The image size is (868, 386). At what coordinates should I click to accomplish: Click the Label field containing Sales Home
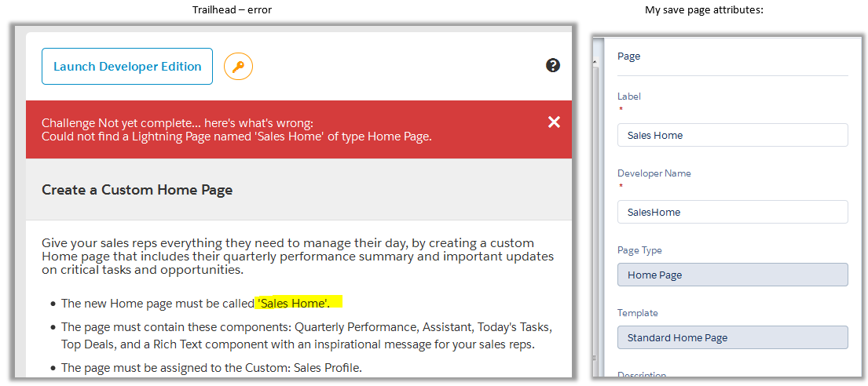(732, 135)
